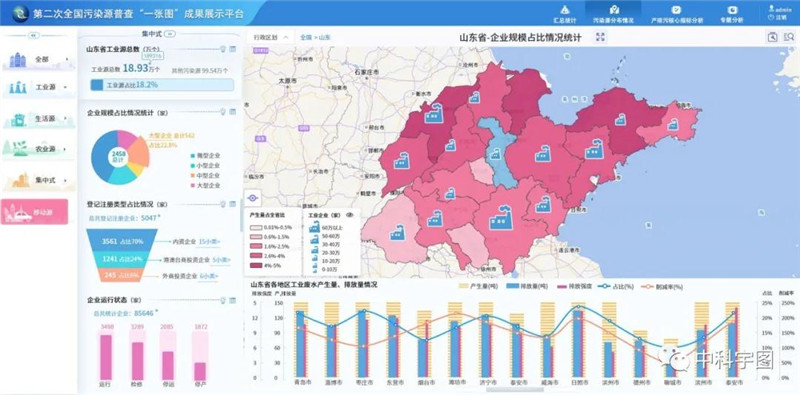Expand the 全部 sidebar category arrow
800x395 pixels.
67,59
